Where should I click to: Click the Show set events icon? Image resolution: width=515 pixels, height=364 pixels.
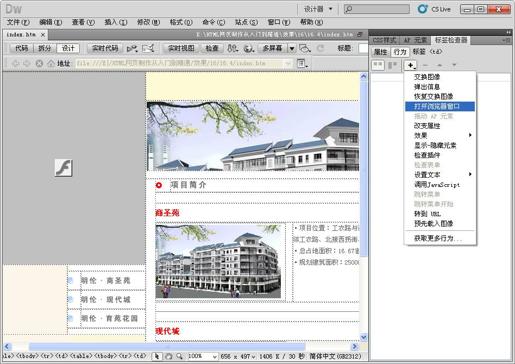(378, 65)
